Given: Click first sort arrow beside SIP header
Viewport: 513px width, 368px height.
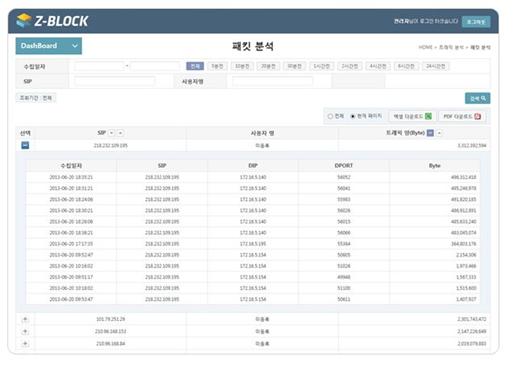Looking at the screenshot, I should pyautogui.click(x=112, y=133).
